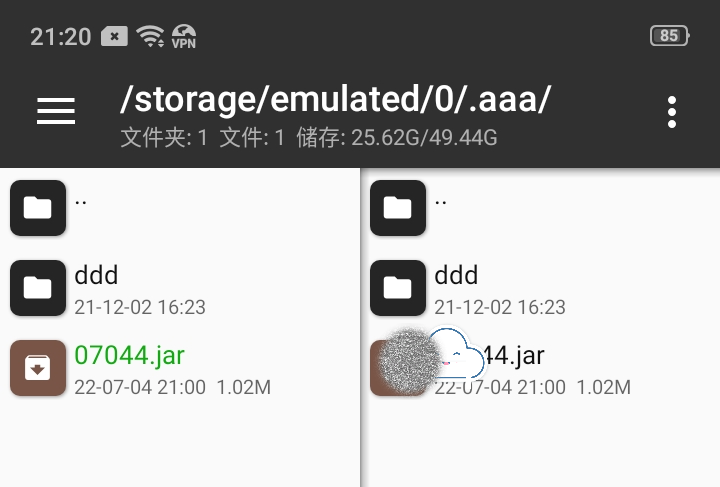The width and height of the screenshot is (720, 487).
Task: Open the hamburger navigation menu
Action: (56, 111)
